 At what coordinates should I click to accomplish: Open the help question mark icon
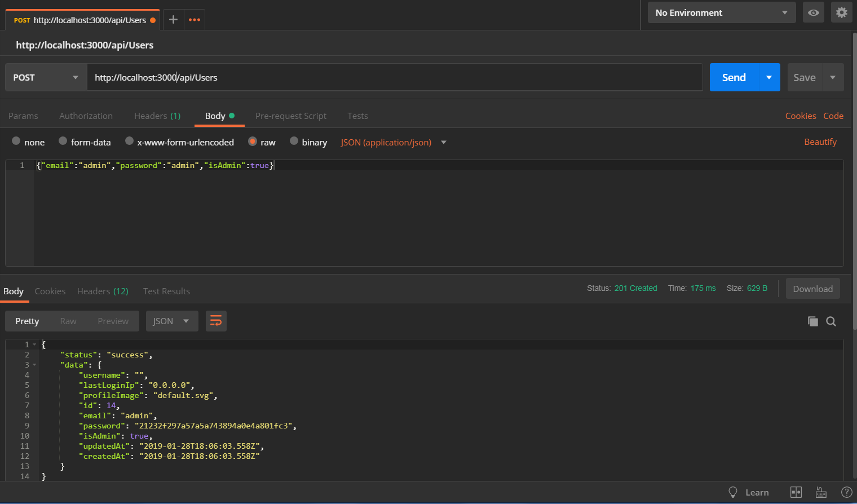point(846,492)
